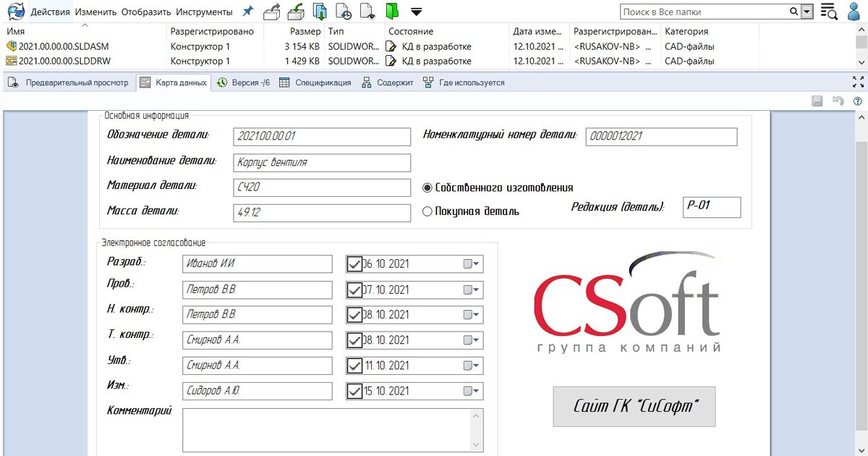Click the Номенклатурный номер детали field
The width and height of the screenshot is (868, 456).
click(x=661, y=136)
